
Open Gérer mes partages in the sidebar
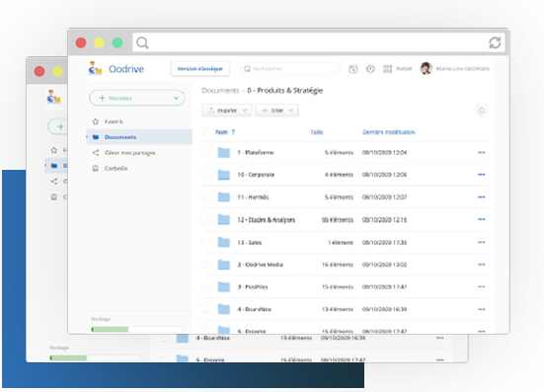click(129, 153)
